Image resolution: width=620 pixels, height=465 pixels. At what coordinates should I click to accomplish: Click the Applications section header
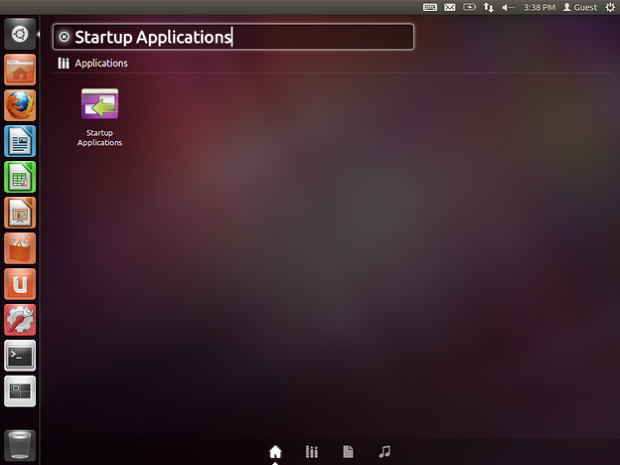click(x=93, y=63)
